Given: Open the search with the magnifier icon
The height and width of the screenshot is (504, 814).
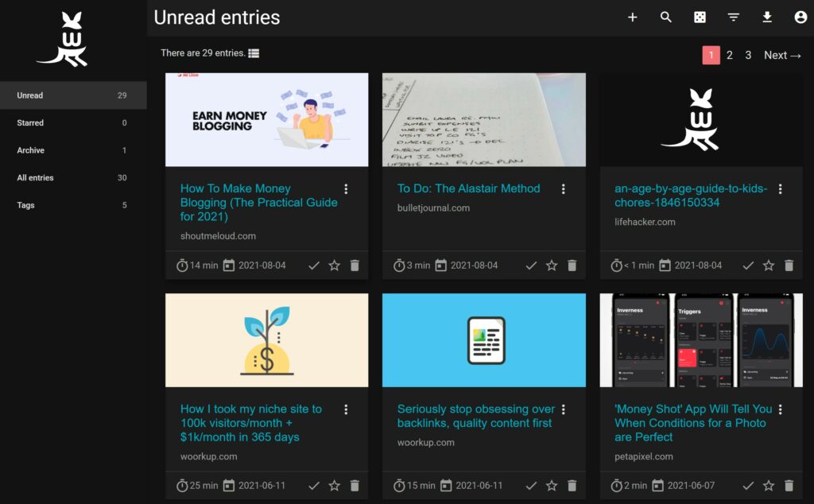Looking at the screenshot, I should (x=666, y=16).
